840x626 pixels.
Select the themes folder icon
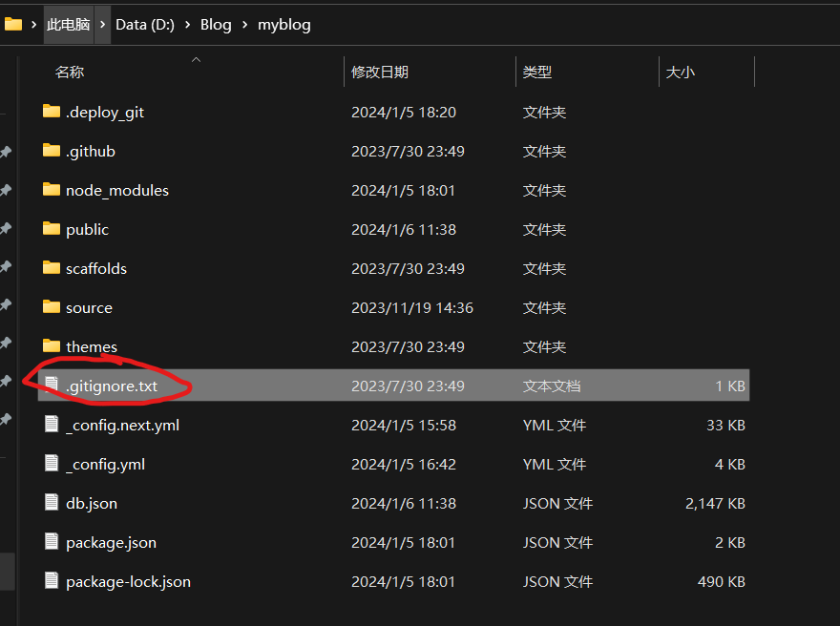pos(52,346)
